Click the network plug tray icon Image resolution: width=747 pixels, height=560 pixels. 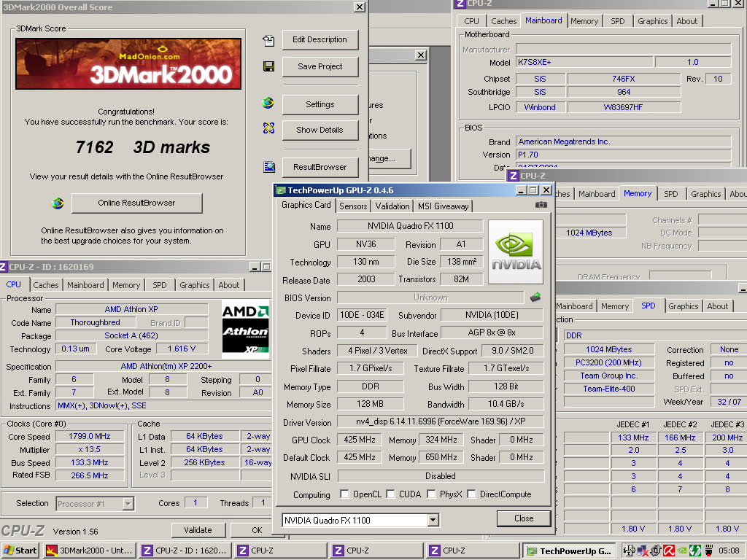(x=708, y=551)
